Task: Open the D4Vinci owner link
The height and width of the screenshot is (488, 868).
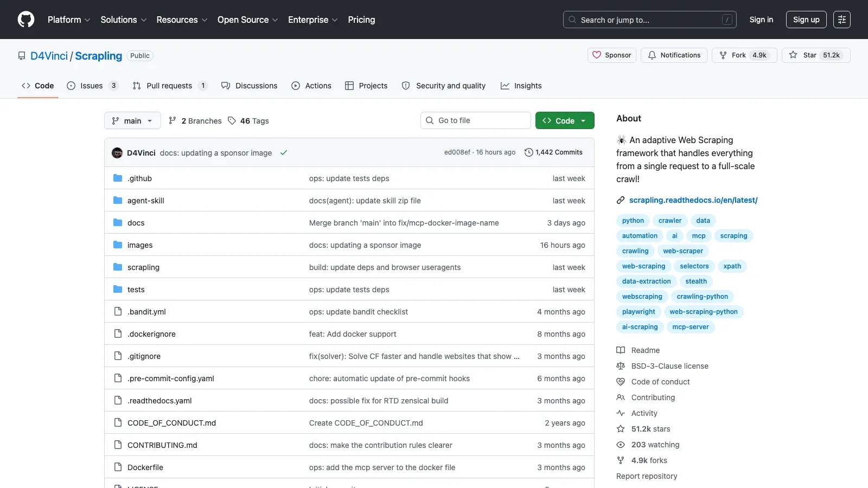Action: [x=49, y=56]
